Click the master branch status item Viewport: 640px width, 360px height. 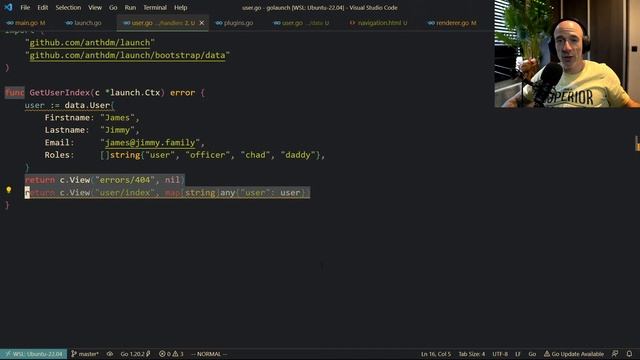(85, 354)
